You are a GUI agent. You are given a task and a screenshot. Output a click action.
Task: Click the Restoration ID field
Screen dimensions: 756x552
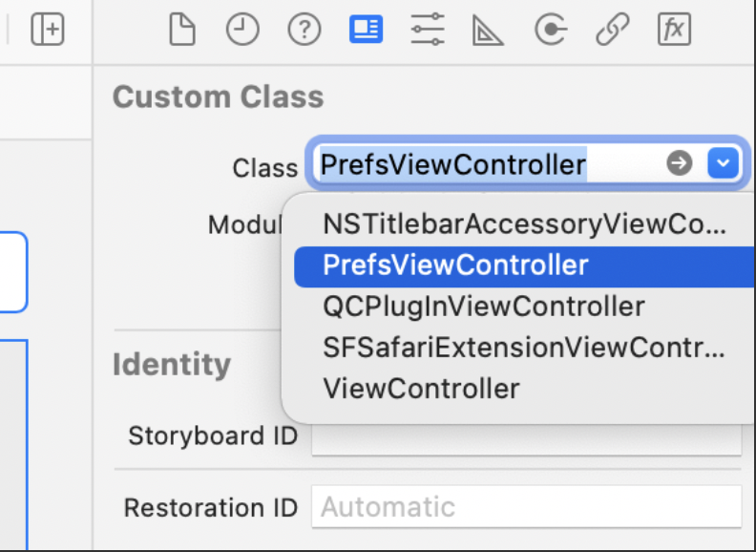pyautogui.click(x=527, y=507)
